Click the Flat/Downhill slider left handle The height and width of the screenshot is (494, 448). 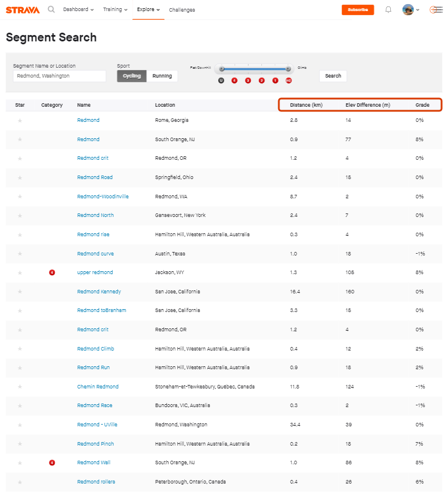(x=222, y=69)
